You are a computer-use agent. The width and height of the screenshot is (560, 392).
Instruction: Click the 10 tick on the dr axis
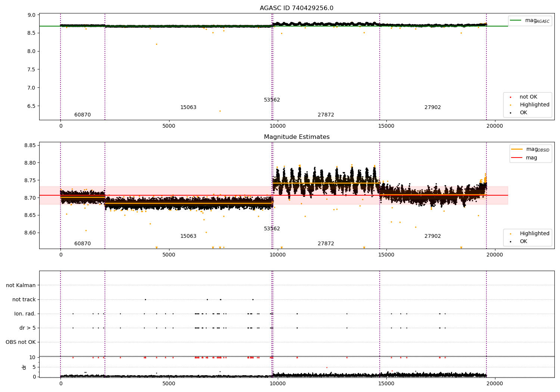click(32, 358)
